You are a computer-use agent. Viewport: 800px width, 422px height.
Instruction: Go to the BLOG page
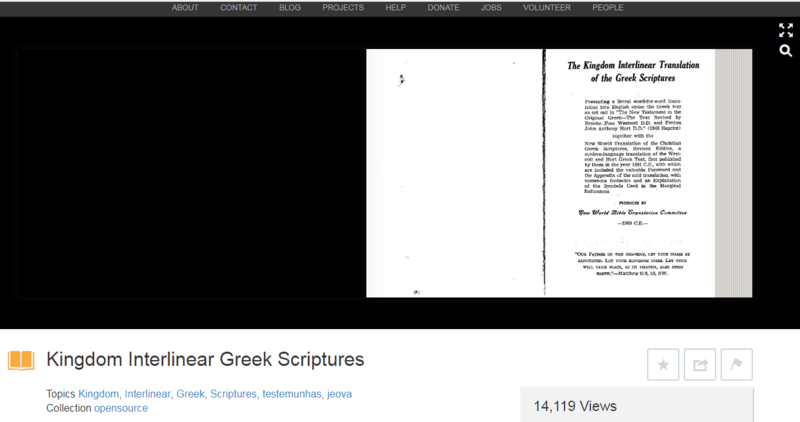coord(290,8)
